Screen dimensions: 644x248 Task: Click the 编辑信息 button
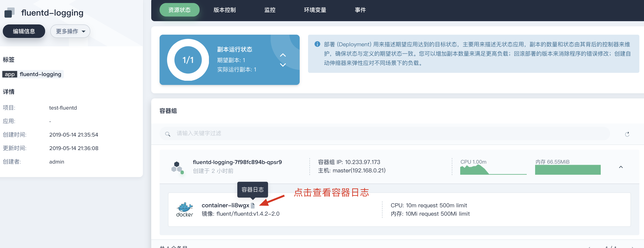(x=24, y=31)
